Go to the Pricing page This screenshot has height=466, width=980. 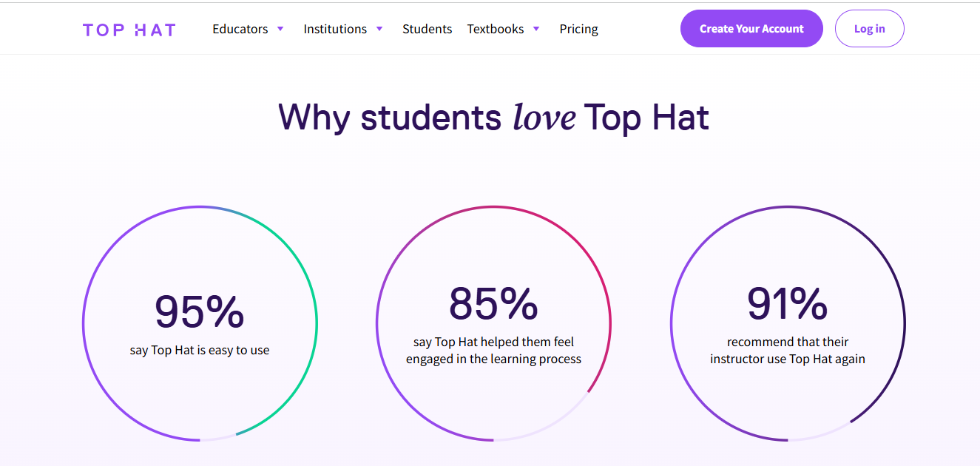tap(578, 29)
